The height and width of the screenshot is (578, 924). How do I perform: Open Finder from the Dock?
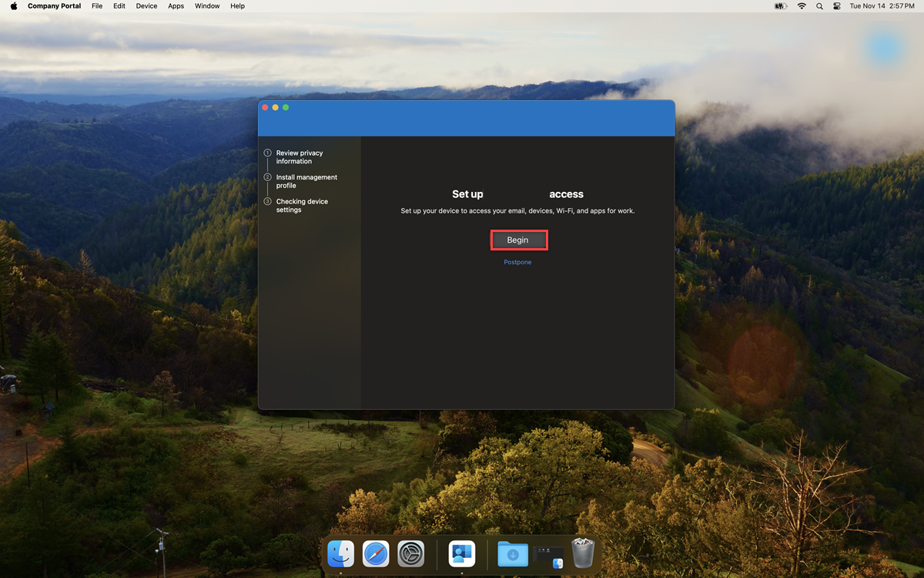click(340, 553)
